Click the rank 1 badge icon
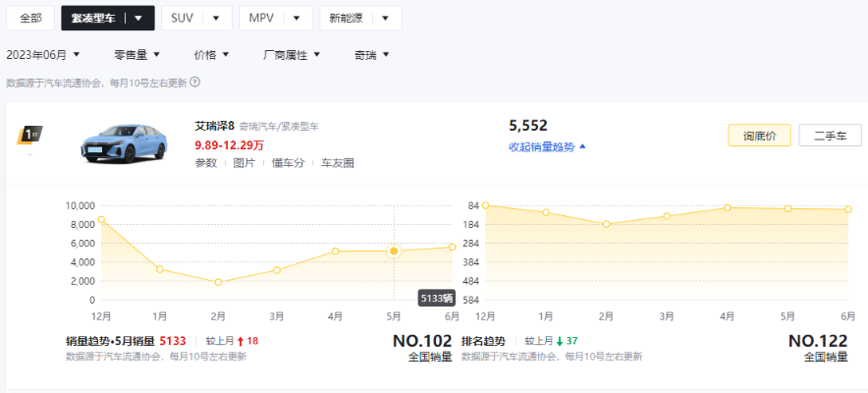The width and height of the screenshot is (868, 393). click(x=28, y=135)
